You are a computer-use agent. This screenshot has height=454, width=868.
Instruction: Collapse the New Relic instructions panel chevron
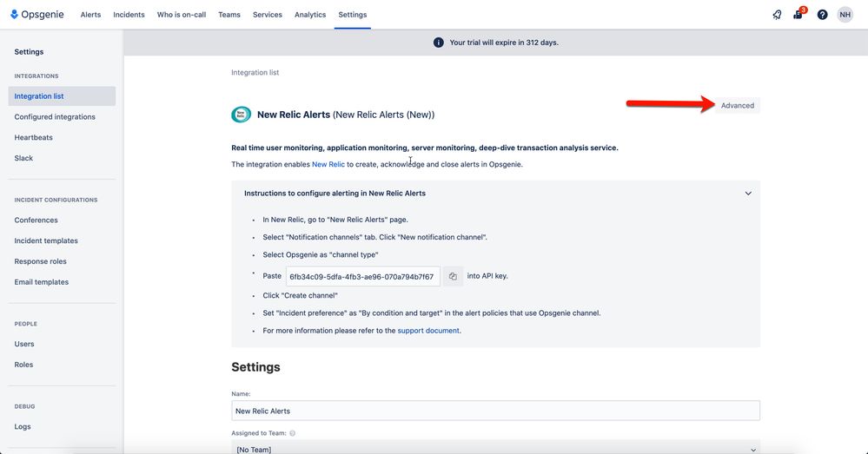pos(748,194)
